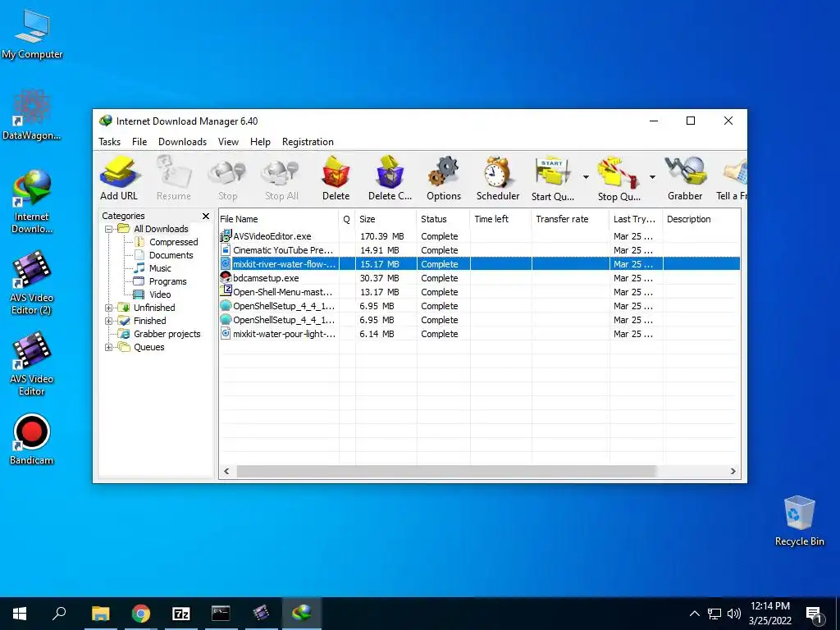Select mixkit-water-pour-light download row
The width and height of the screenshot is (840, 630).
(x=479, y=334)
